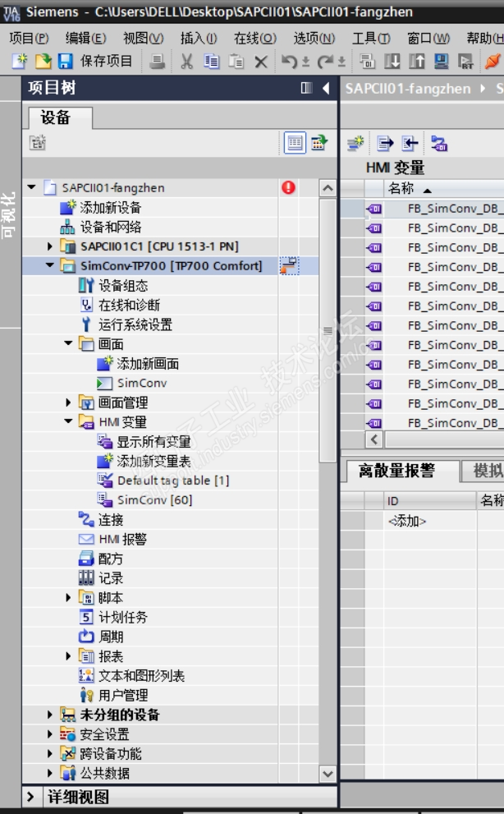Viewport: 504px width, 814px height.
Task: Paste with the clipboard toolbar icon
Action: [236, 62]
